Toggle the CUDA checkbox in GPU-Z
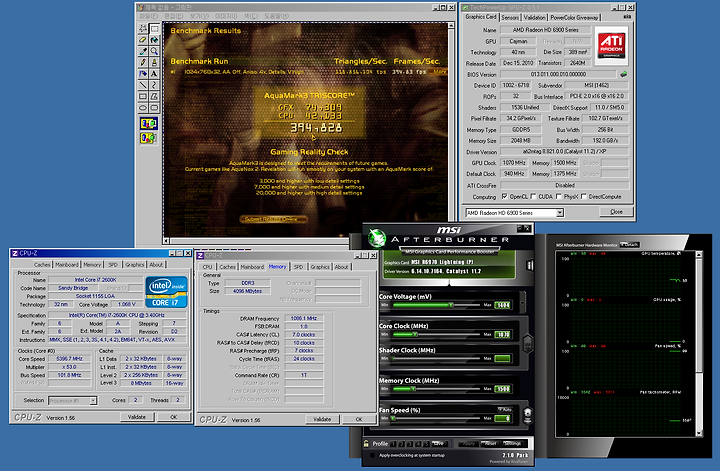 click(x=533, y=196)
